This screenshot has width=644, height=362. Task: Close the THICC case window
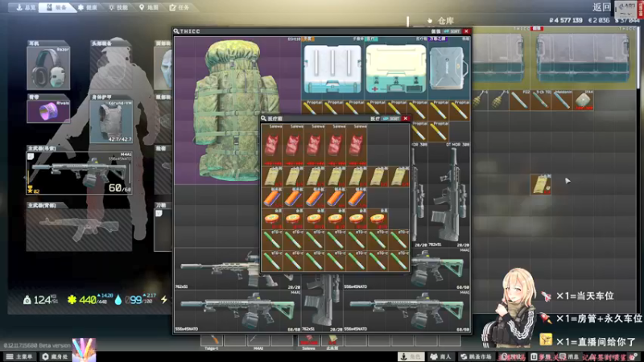tap(466, 31)
